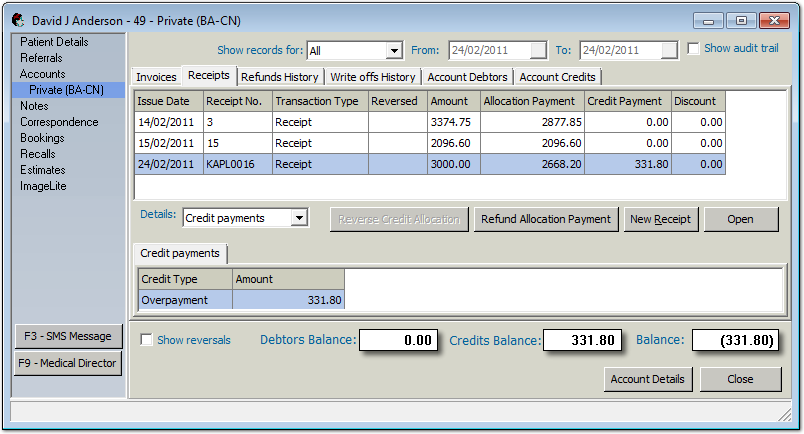Select Patient Details in the sidebar
The image size is (804, 434).
coord(54,42)
